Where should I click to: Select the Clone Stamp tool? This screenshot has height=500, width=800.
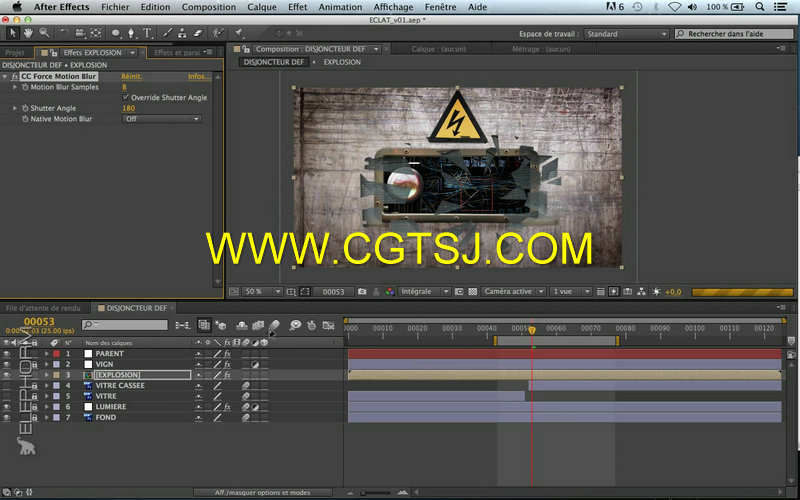point(182,33)
